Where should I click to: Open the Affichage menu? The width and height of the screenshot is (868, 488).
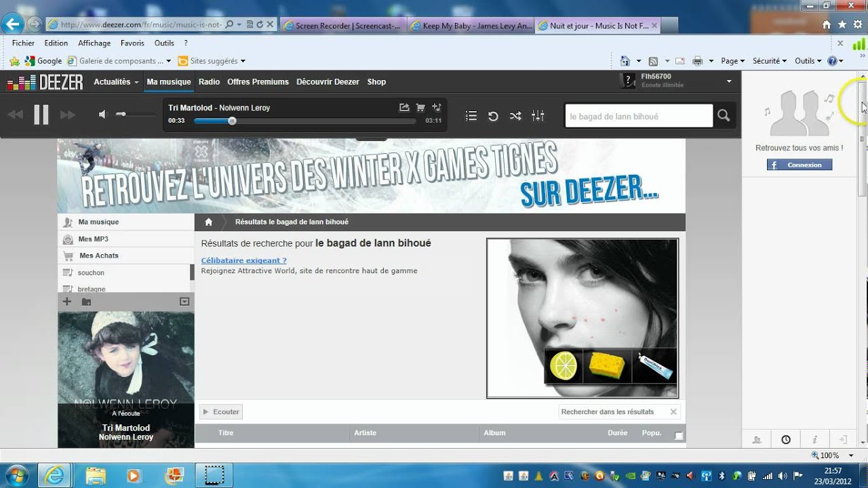click(x=94, y=43)
